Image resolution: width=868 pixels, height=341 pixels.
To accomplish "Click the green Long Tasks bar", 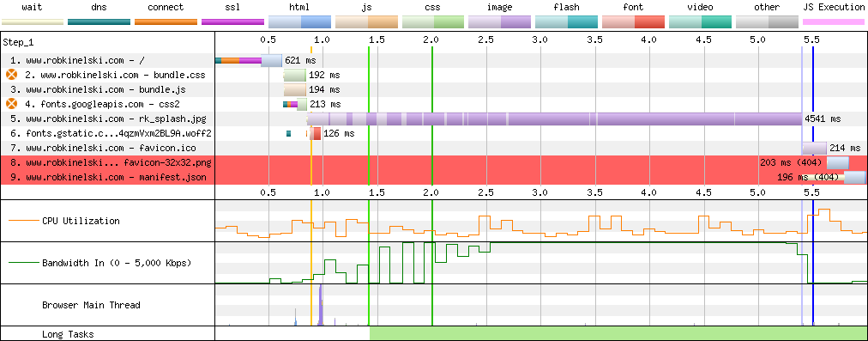I will pyautogui.click(x=618, y=334).
